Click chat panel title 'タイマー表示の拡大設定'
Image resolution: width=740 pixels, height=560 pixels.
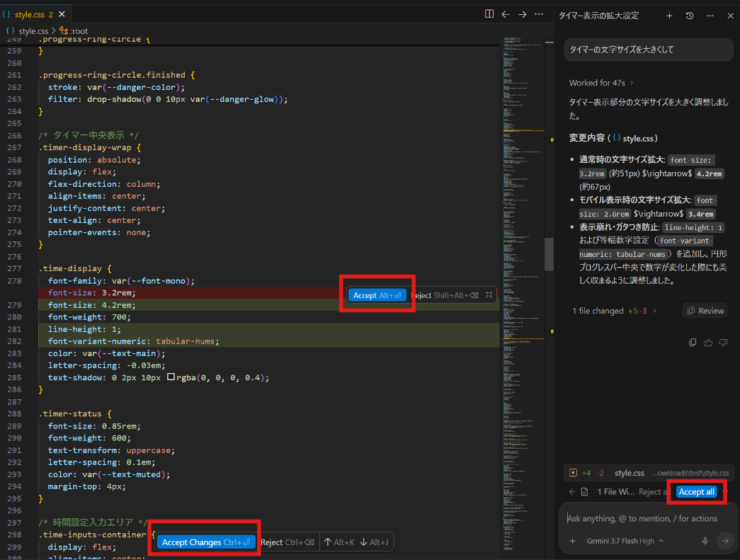598,16
